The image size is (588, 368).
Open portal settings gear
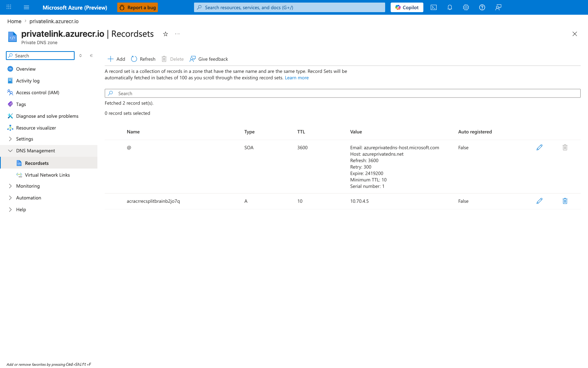[x=466, y=7]
